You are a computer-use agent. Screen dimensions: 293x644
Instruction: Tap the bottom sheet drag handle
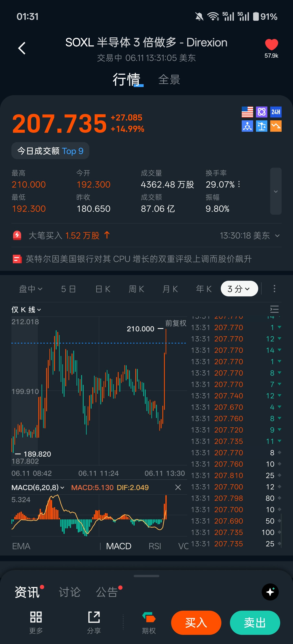coord(146,576)
